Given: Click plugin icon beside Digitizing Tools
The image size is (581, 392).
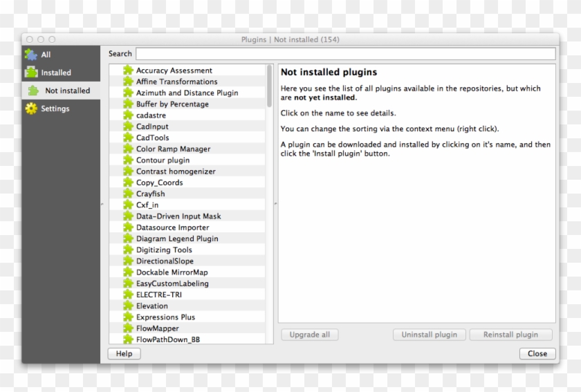Looking at the screenshot, I should [128, 250].
